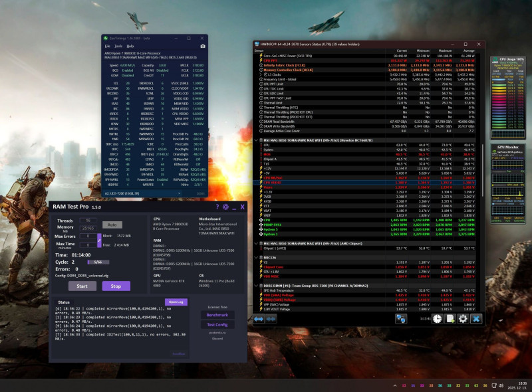Screen dimensions: 532x392
Task: Click the HWiNFO expand-columns blue arrows icon
Action: point(259,319)
